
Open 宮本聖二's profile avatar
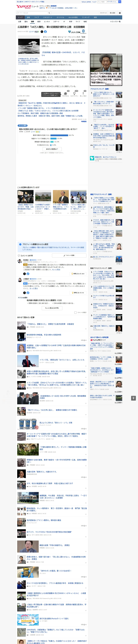(x=20, y=261)
